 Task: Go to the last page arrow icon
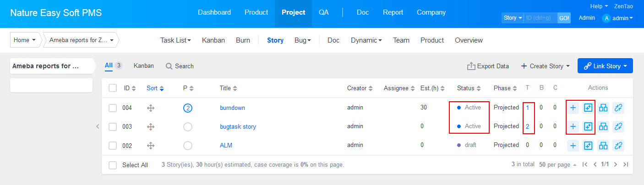coord(626,164)
